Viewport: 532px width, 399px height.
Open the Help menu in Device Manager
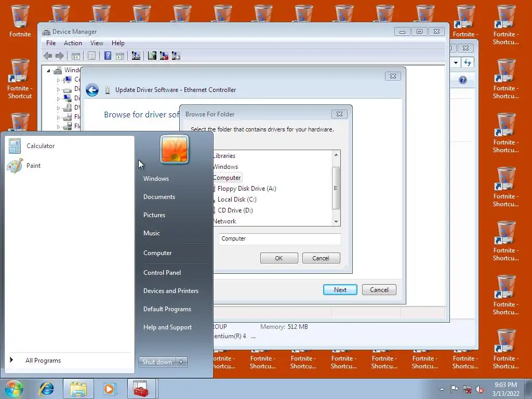pyautogui.click(x=118, y=43)
